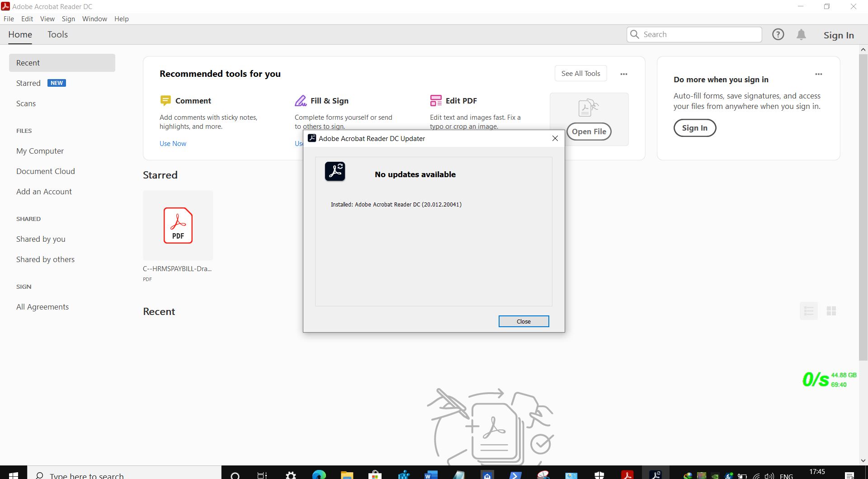Open the help question mark icon
868x479 pixels.
[778, 34]
